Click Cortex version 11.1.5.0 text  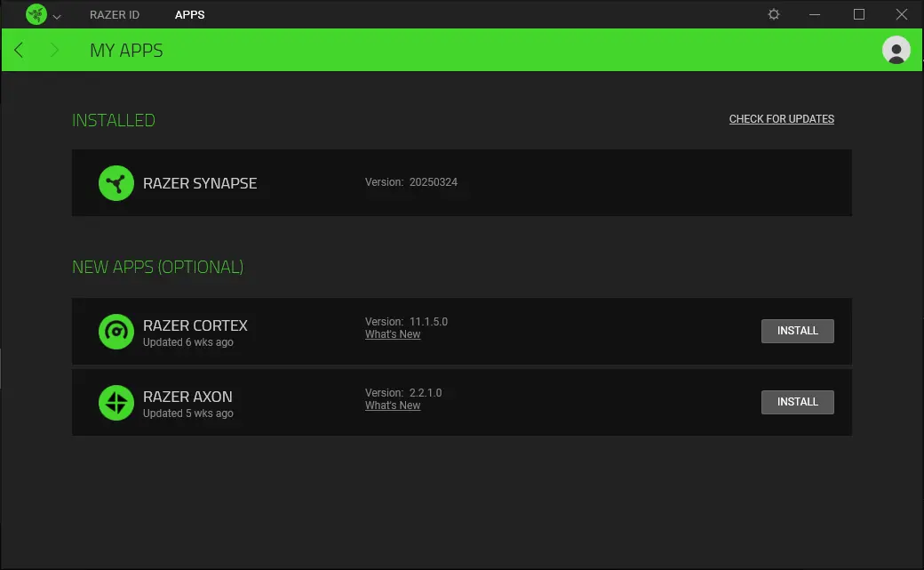406,322
